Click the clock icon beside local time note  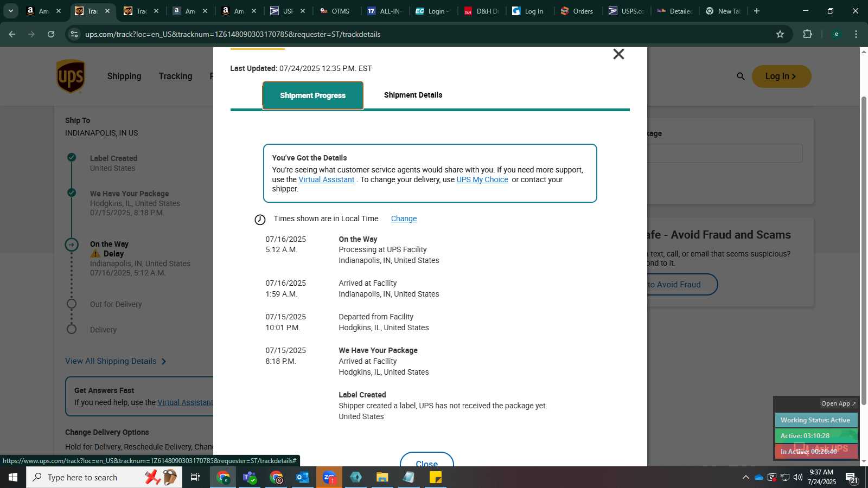click(x=260, y=219)
